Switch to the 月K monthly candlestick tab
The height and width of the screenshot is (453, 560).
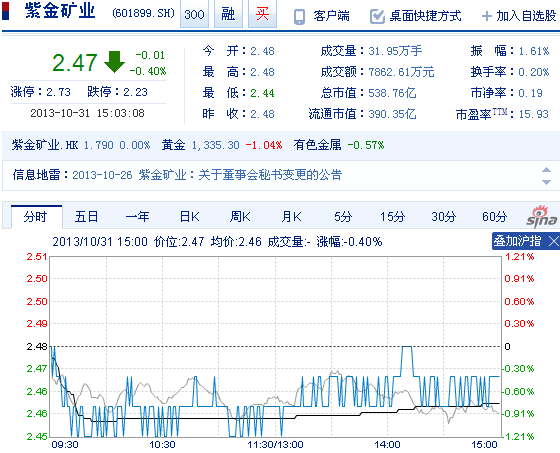[x=291, y=217]
